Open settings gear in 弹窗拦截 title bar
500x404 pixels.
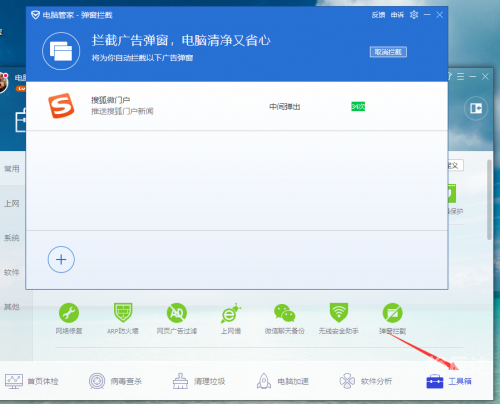414,15
